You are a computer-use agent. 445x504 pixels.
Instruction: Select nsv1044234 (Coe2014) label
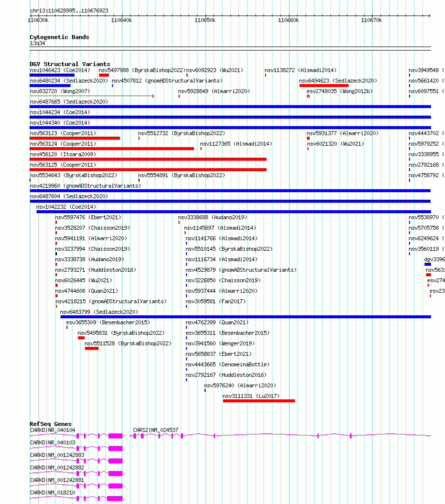(60, 112)
